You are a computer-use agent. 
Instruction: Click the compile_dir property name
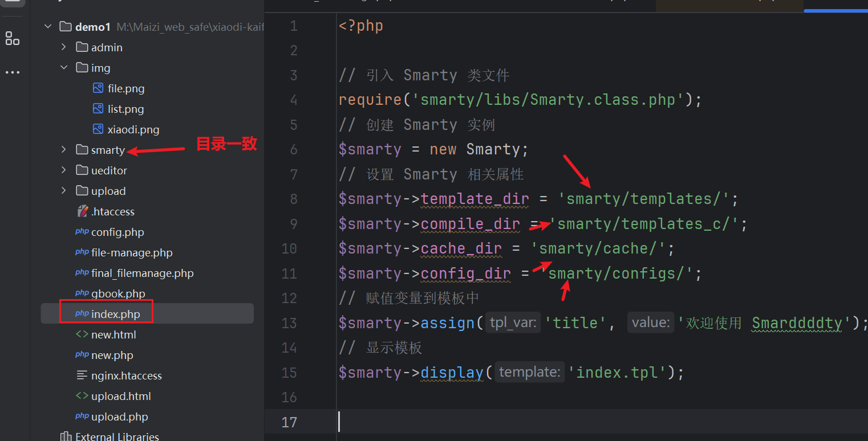470,224
